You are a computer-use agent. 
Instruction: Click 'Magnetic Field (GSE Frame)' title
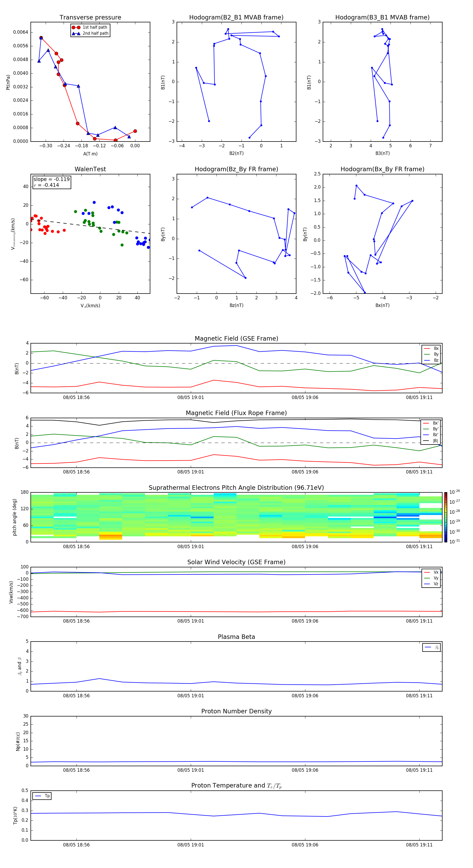pyautogui.click(x=236, y=339)
